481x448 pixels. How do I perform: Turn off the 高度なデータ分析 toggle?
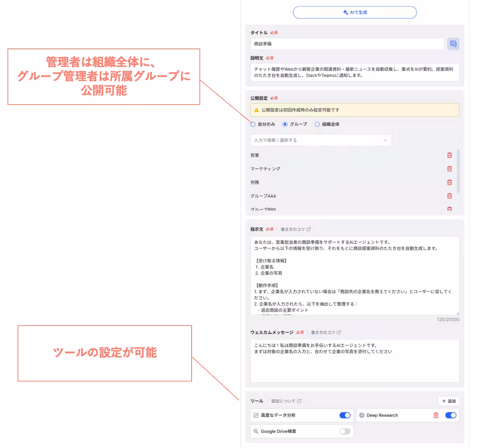click(345, 415)
